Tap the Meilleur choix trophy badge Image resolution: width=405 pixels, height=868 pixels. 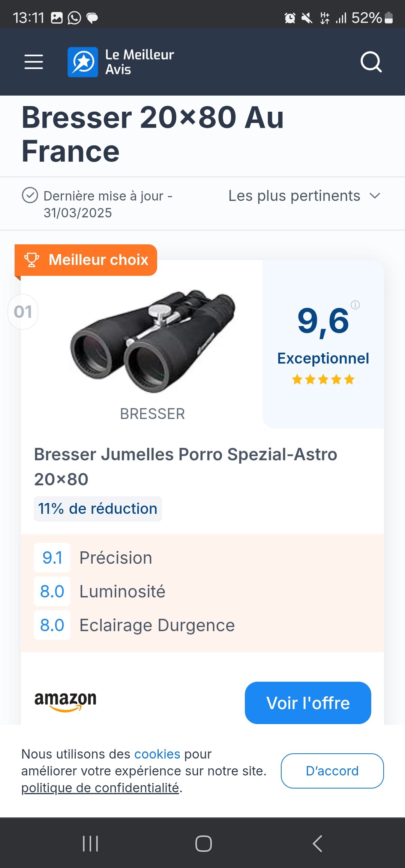(86, 260)
